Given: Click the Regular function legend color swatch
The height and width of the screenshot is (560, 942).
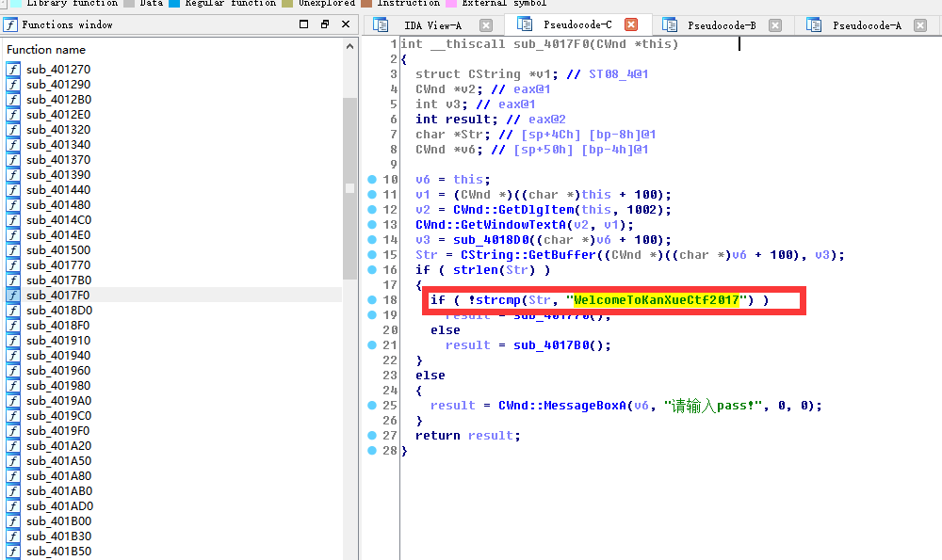Looking at the screenshot, I should (x=175, y=3).
